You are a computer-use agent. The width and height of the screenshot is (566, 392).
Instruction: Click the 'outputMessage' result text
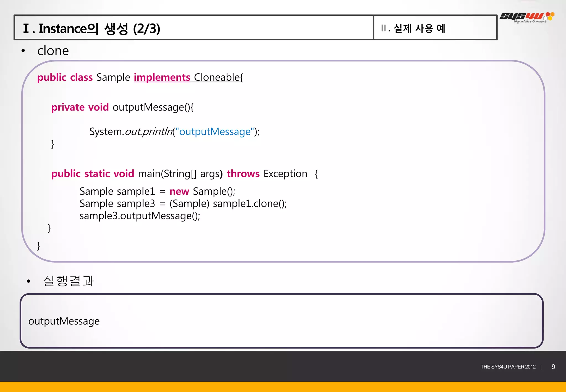[x=64, y=321]
